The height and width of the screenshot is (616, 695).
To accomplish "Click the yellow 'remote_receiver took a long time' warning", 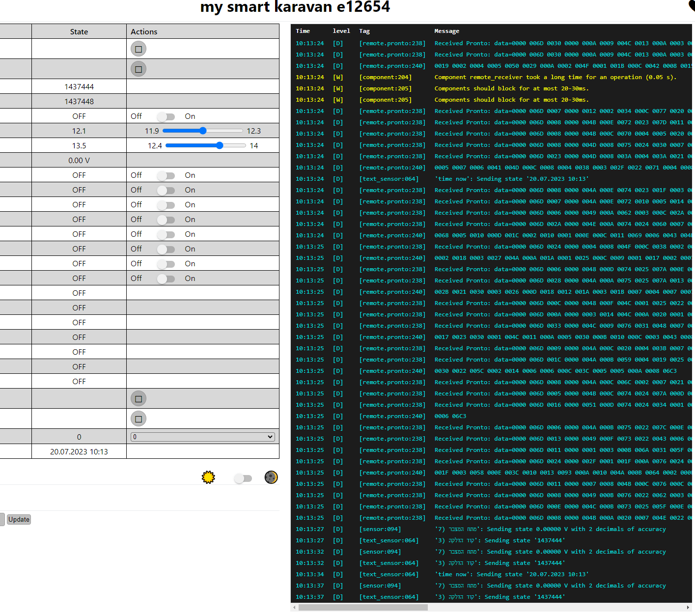I will tap(555, 77).
